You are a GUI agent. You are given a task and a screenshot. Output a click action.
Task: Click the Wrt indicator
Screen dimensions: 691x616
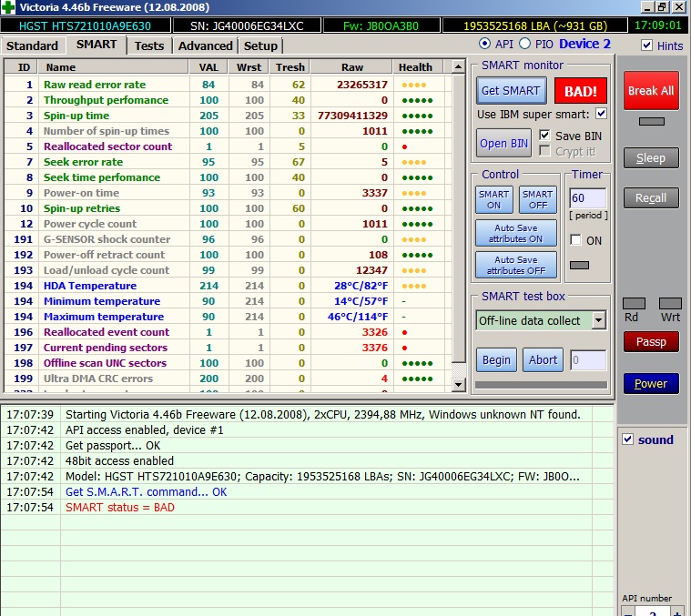pyautogui.click(x=670, y=304)
